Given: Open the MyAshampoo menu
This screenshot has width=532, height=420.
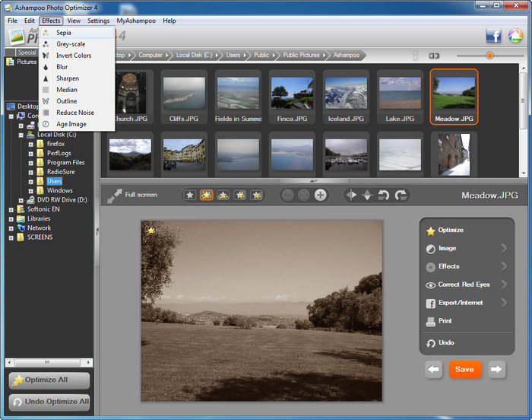Looking at the screenshot, I should coord(136,21).
